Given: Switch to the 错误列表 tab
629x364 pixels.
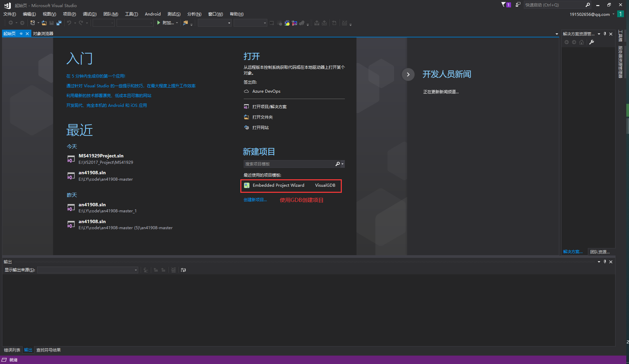Looking at the screenshot, I should [12, 350].
